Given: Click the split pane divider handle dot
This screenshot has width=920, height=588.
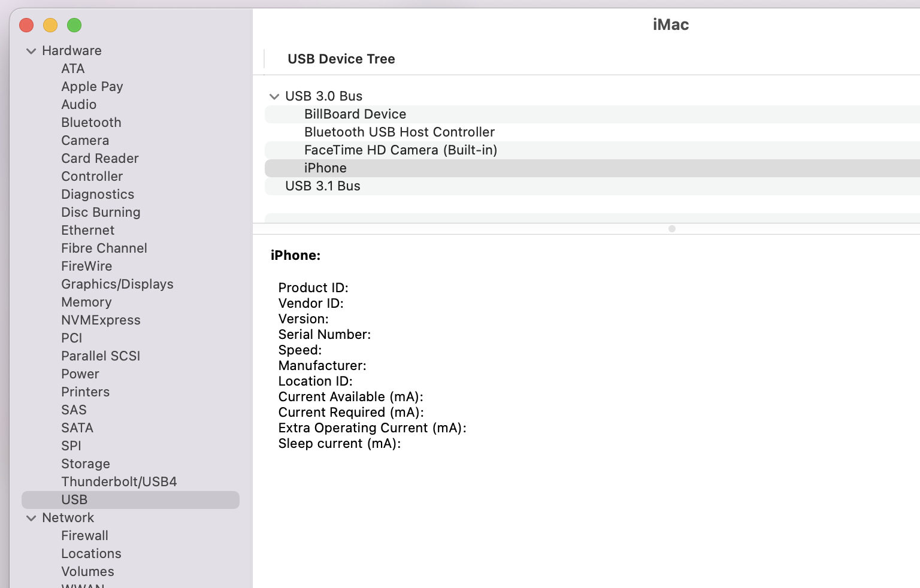Looking at the screenshot, I should tap(672, 229).
